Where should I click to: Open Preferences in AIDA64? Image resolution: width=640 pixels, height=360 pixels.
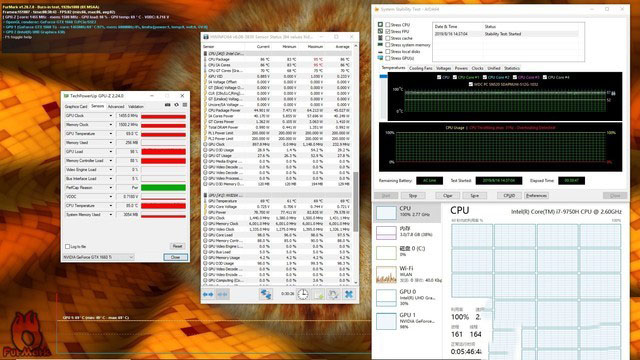pos(536,196)
